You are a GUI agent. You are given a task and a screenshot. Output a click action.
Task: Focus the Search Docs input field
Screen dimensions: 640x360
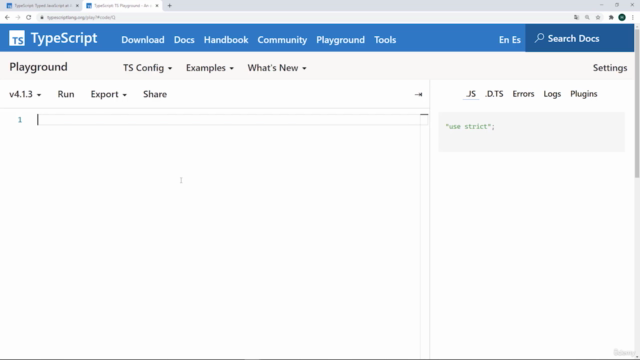580,38
